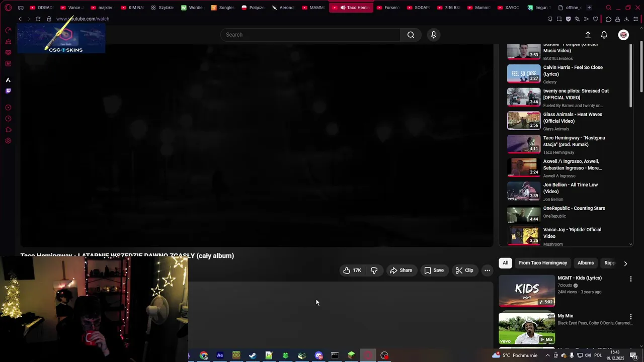Image resolution: width=644 pixels, height=362 pixels.
Task: Open YouTube account avatar menu
Action: (623, 35)
